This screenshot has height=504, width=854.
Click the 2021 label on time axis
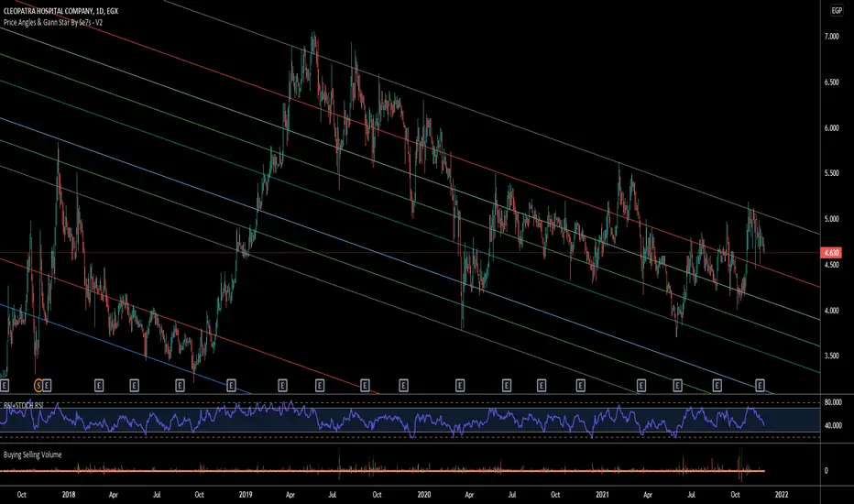coord(602,495)
